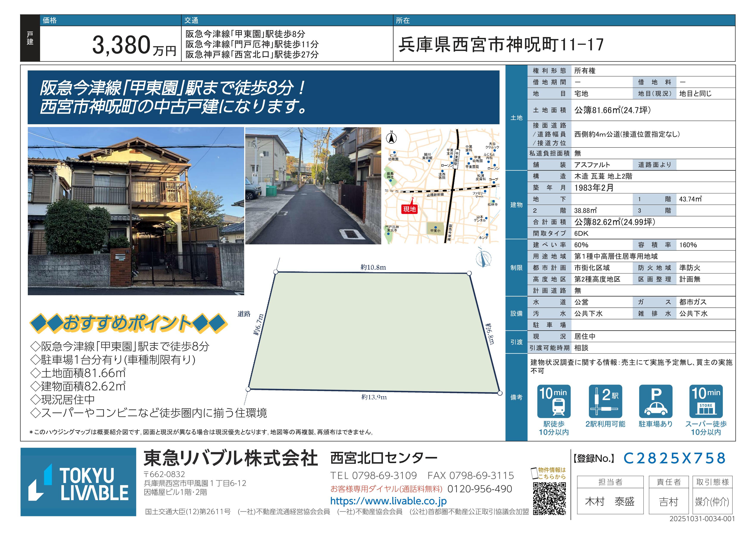Click the red 現地 marker on map

click(409, 209)
